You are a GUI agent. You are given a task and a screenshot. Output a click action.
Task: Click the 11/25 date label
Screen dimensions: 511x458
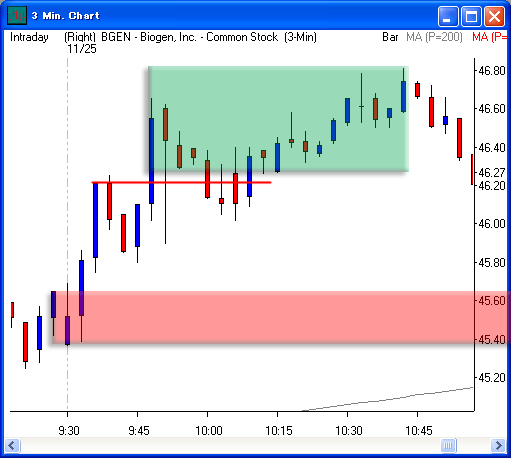(x=82, y=49)
